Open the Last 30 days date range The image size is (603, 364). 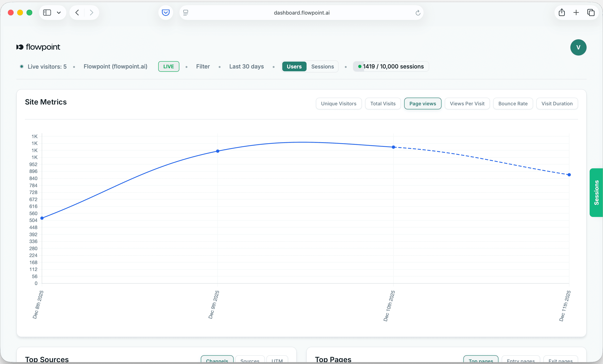coord(246,66)
